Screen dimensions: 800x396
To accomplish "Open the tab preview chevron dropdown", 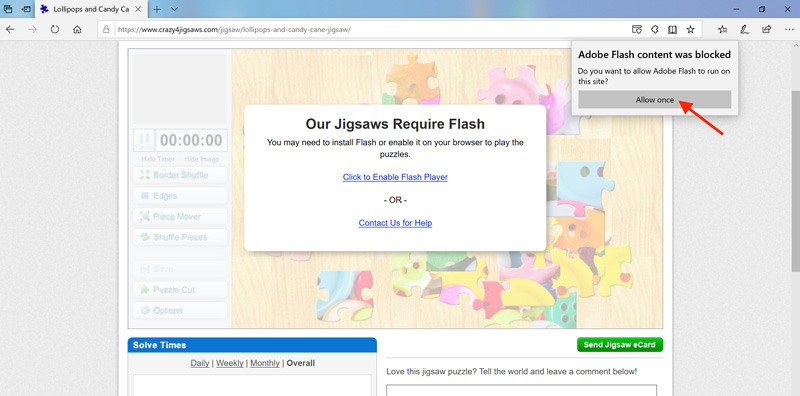I will click(x=174, y=9).
